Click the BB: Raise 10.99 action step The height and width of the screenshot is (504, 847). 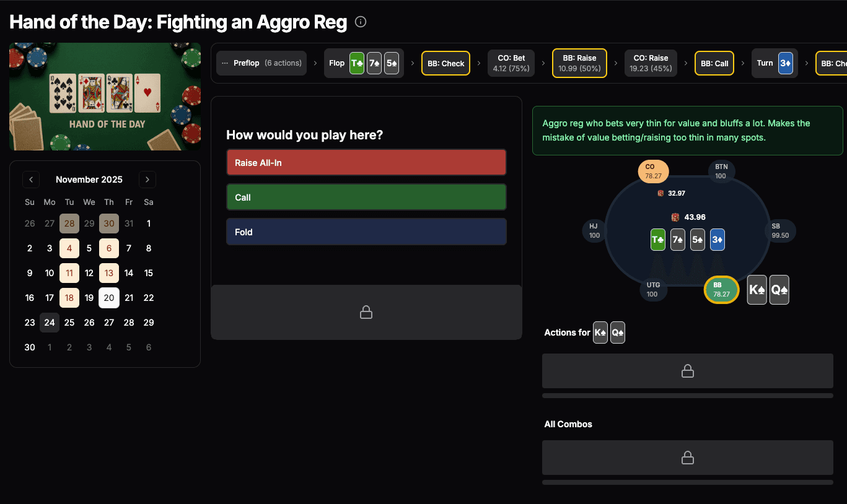[579, 63]
